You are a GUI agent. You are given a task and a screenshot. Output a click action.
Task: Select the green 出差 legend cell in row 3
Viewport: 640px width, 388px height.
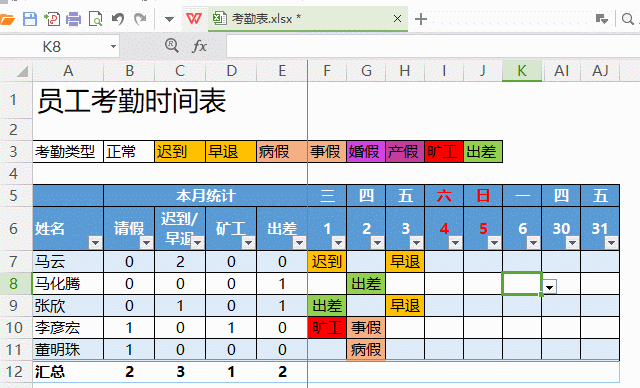(483, 152)
